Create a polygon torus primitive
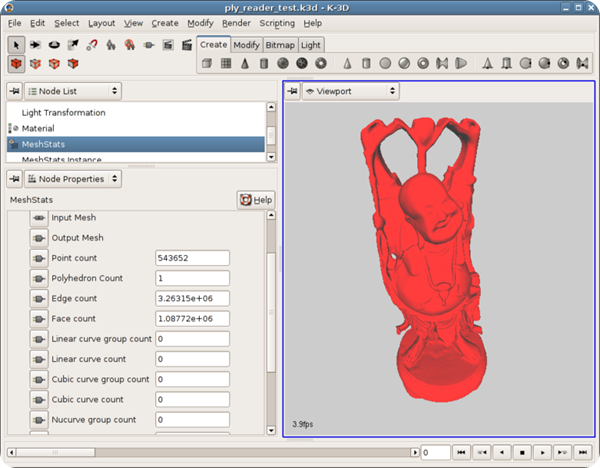The height and width of the screenshot is (468, 600). click(x=321, y=63)
